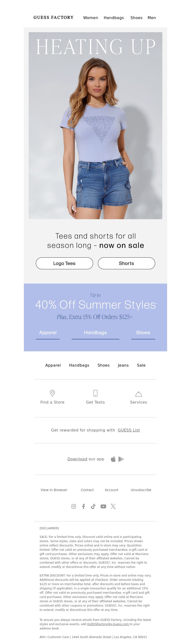Click the Jeans link in footer navigation
This screenshot has height=644, width=191.
pyautogui.click(x=123, y=365)
